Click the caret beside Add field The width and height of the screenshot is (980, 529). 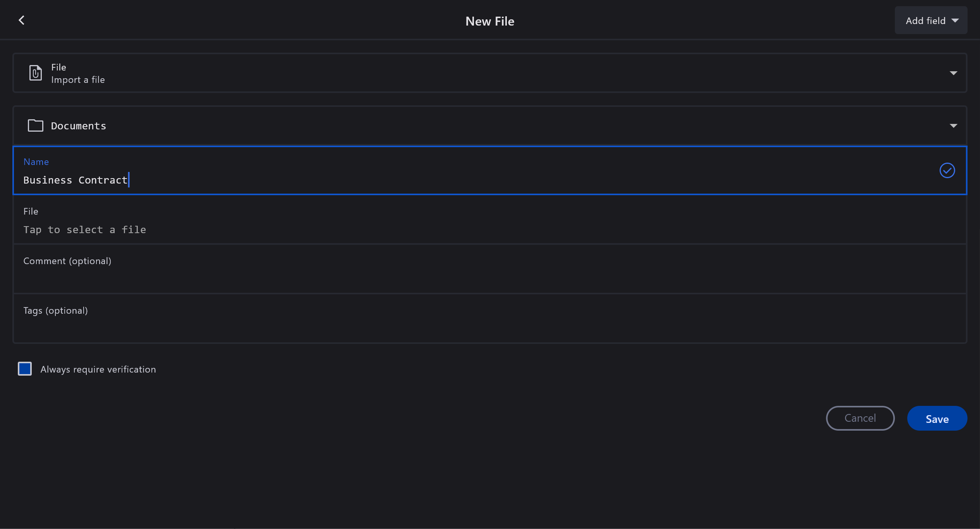pos(955,21)
